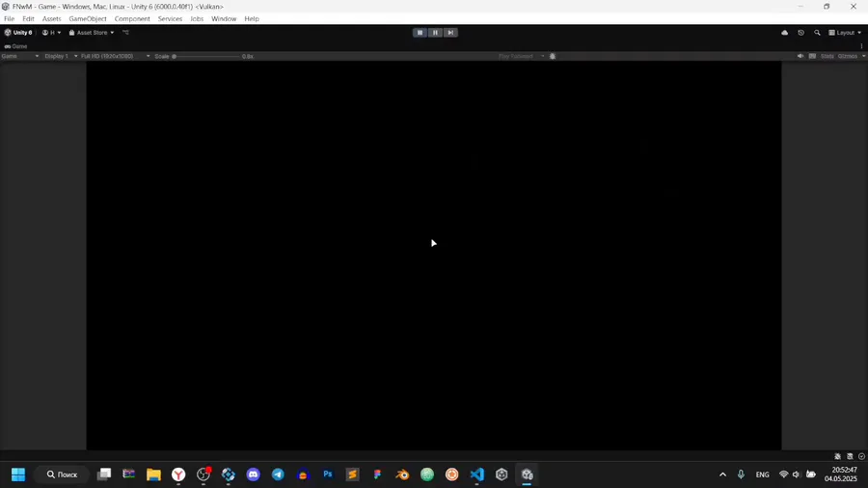Stop play mode with the Play button
The image size is (868, 488).
pos(420,33)
